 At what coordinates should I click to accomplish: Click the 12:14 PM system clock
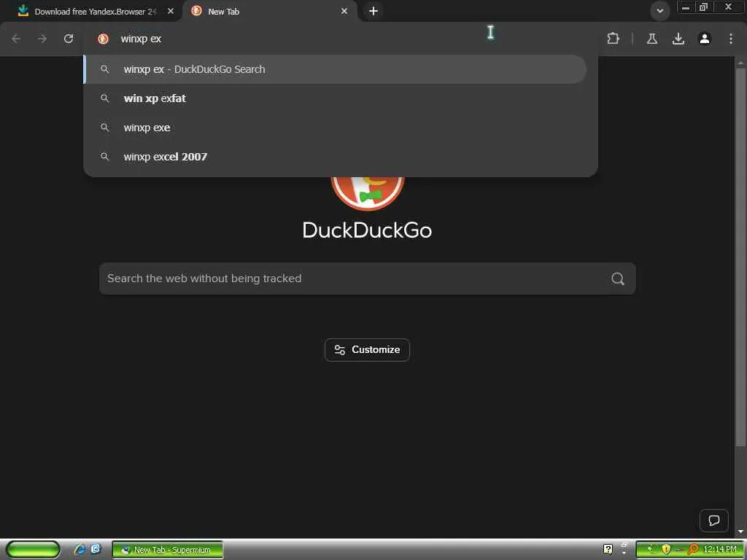pos(720,550)
